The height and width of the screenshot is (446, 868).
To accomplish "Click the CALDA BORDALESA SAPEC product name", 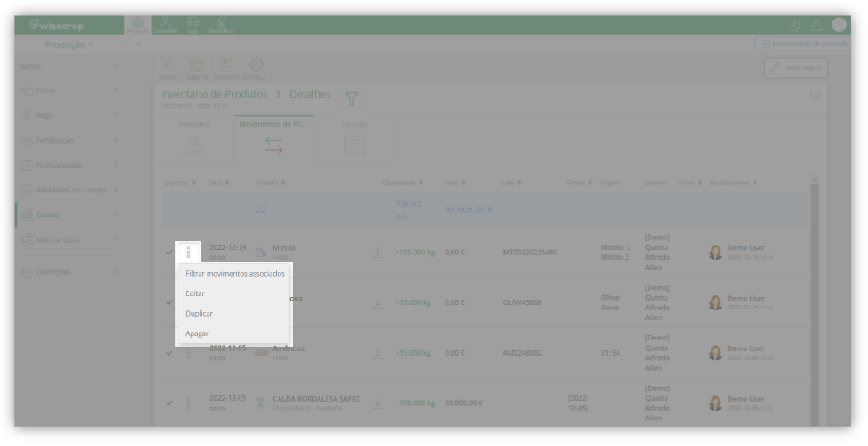I will [x=316, y=398].
